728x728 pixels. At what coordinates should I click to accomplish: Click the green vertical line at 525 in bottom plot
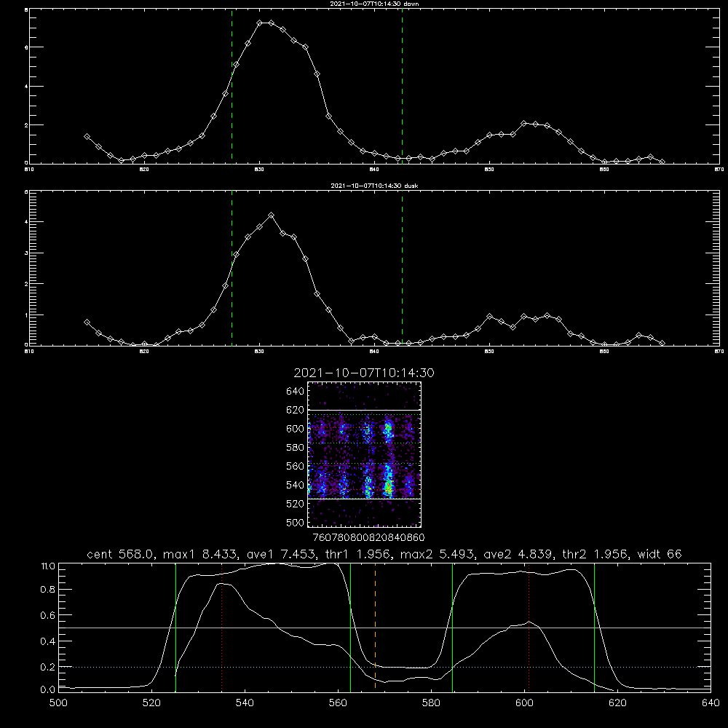pos(175,627)
